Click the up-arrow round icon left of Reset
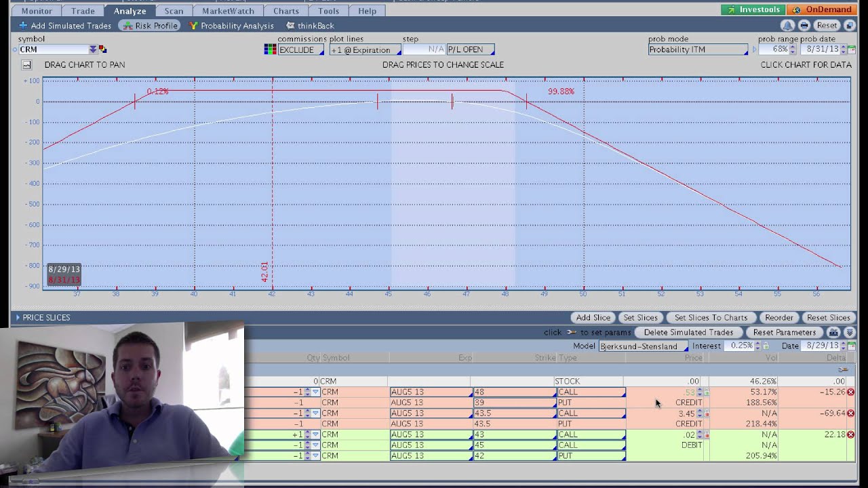 click(x=787, y=25)
